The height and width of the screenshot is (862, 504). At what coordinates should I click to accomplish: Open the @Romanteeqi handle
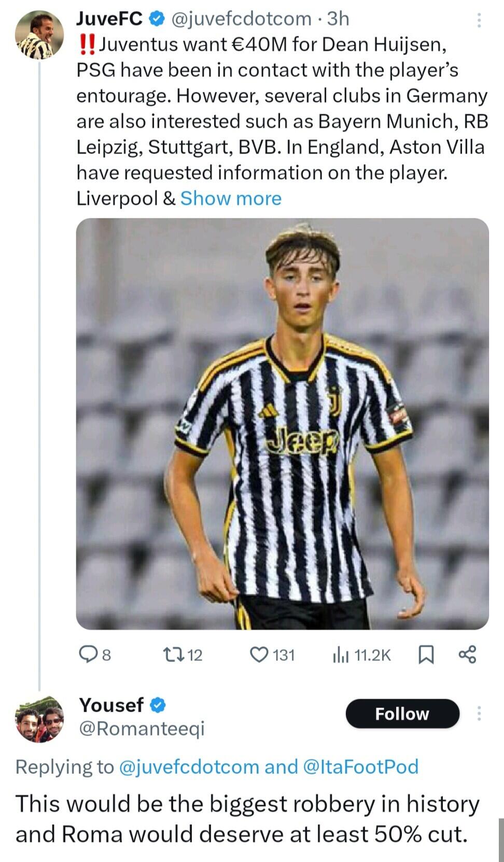click(142, 728)
